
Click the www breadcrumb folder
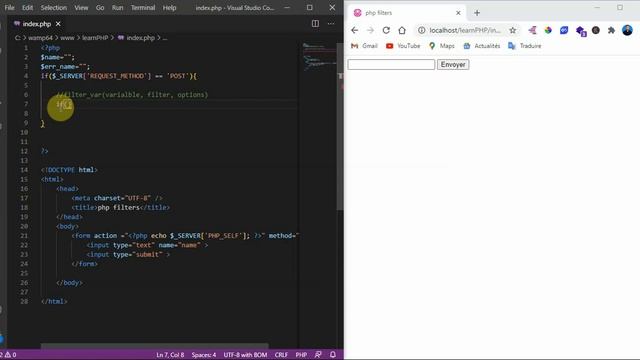coord(67,38)
